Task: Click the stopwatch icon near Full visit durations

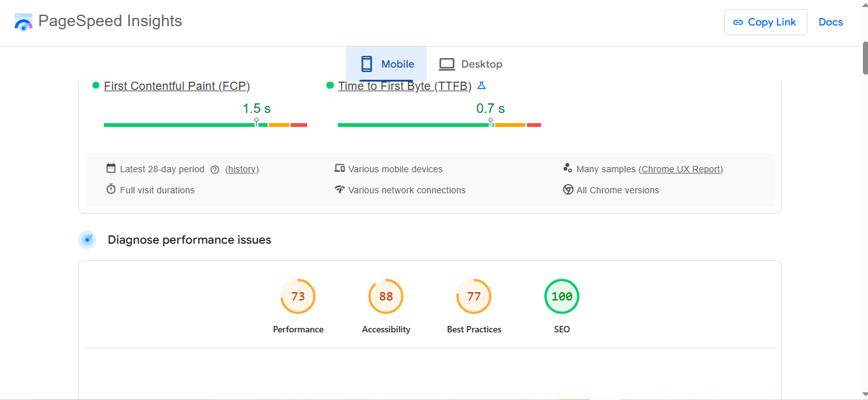Action: click(110, 189)
